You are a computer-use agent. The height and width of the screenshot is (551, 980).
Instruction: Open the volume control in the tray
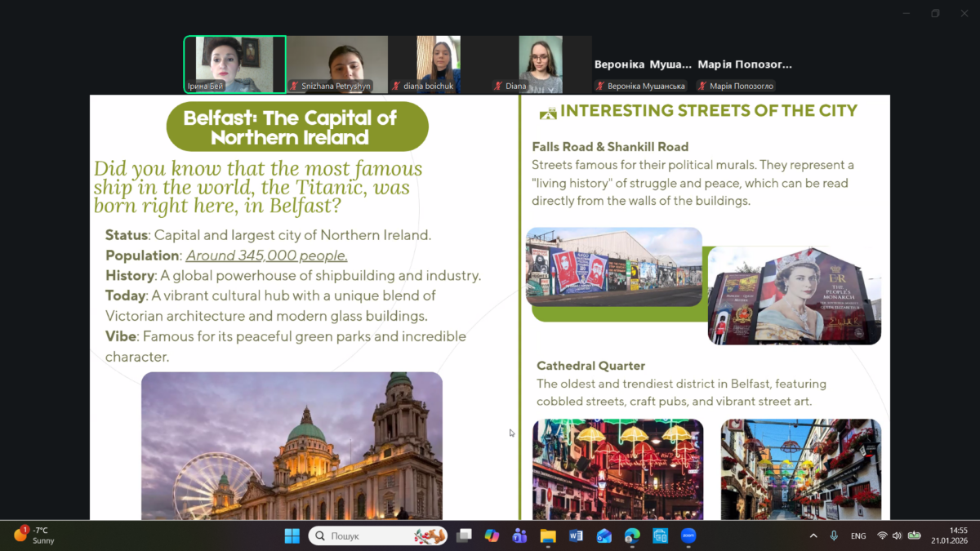(897, 536)
